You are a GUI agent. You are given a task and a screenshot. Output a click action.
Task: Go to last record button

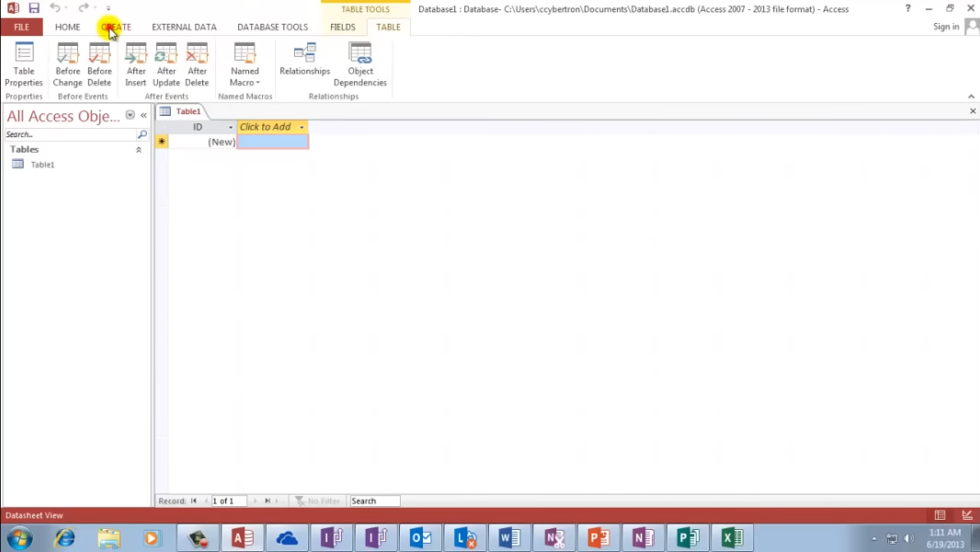[x=268, y=500]
